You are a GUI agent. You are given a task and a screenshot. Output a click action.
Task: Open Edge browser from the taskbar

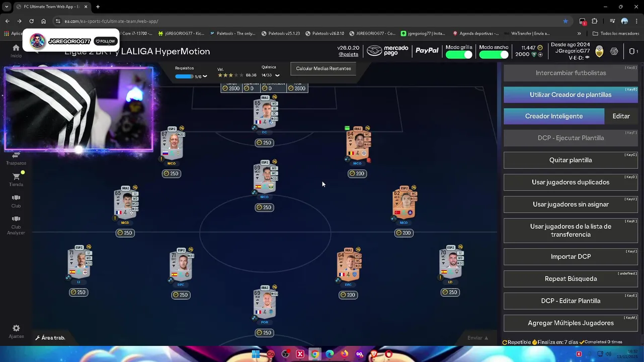point(330,354)
